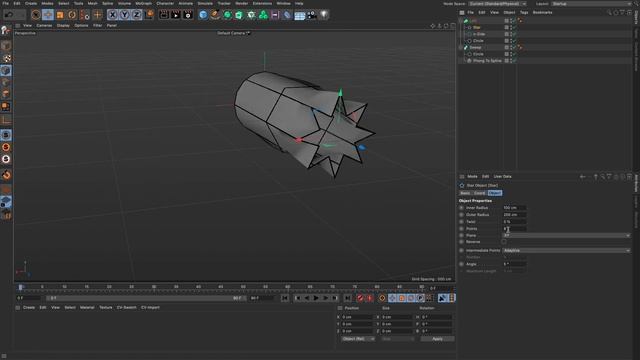Toggle enable checkmark for Star object
This screenshot has height=360, width=640.
pos(515,27)
